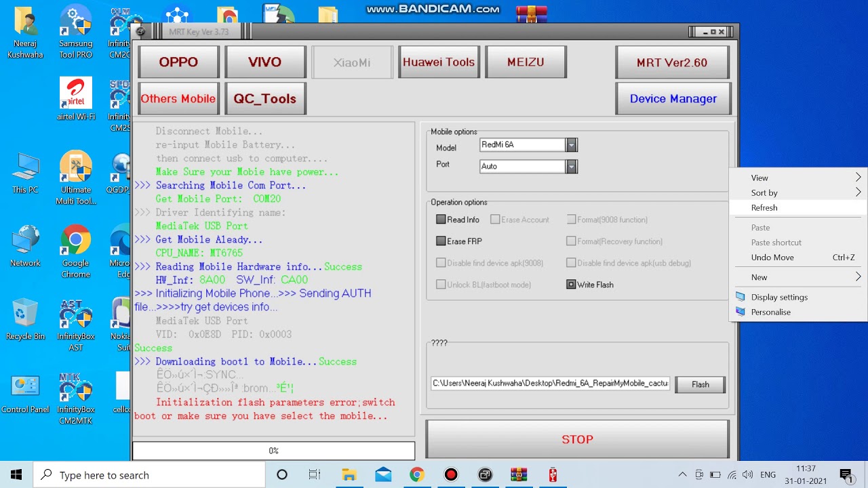Screen dimensions: 868x488
Task: Launch Ultimate Multi Tool shortcut
Action: [75, 178]
